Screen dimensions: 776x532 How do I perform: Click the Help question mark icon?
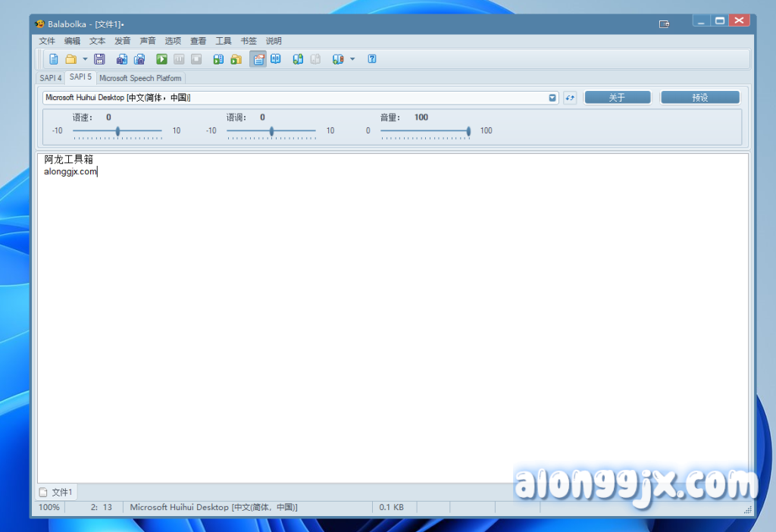372,59
